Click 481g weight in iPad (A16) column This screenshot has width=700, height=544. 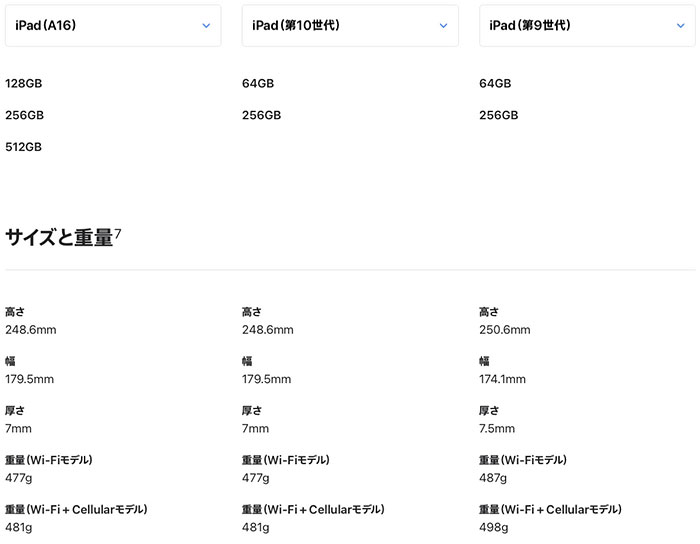(19, 527)
